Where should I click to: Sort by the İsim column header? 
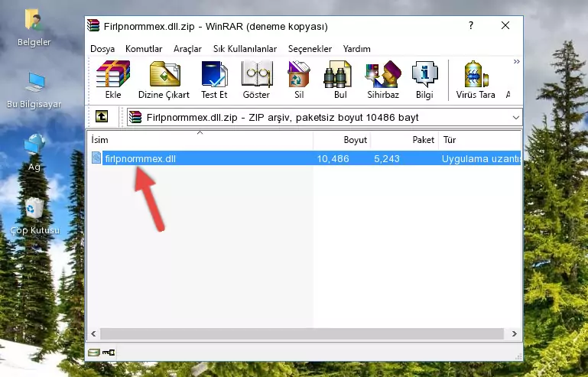pyautogui.click(x=200, y=140)
